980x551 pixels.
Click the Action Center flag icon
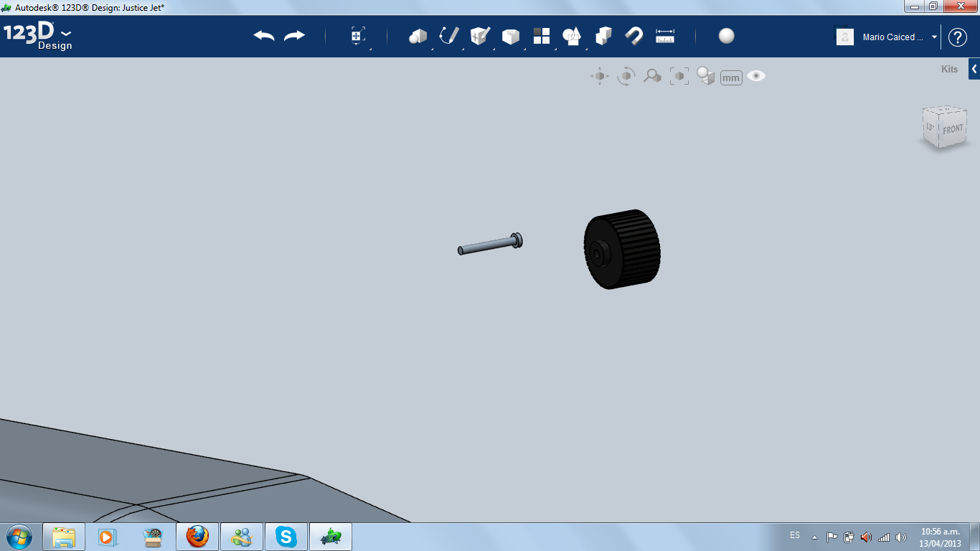[x=831, y=537]
